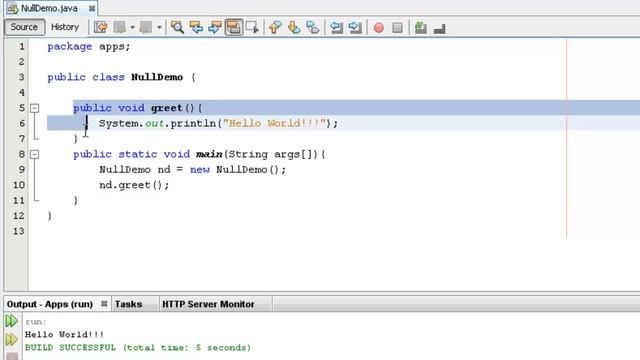Screen dimensions: 640x360
Task: Toggle Rectangular Selection mode
Action: click(x=252, y=27)
